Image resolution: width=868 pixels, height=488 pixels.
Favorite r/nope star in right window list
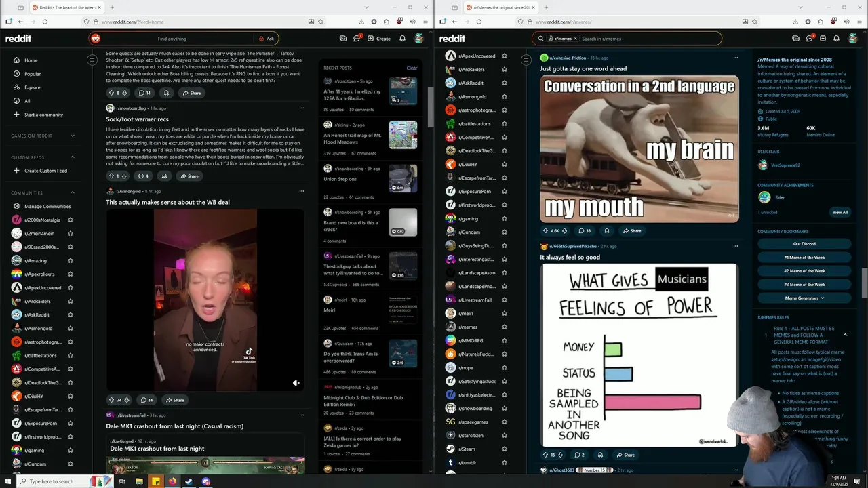(x=504, y=367)
